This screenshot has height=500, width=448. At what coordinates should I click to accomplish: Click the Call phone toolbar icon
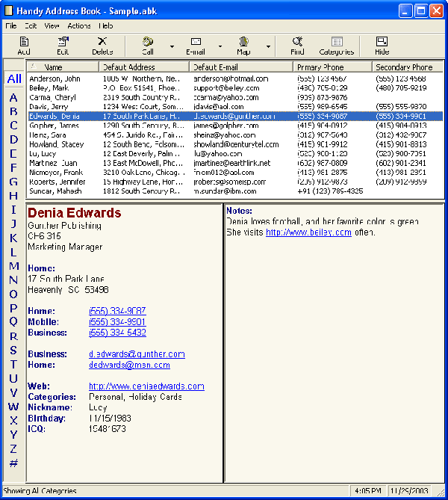click(x=148, y=42)
